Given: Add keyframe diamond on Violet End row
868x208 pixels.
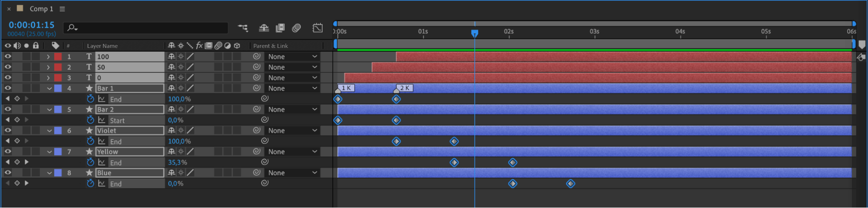Looking at the screenshot, I should click(x=17, y=141).
